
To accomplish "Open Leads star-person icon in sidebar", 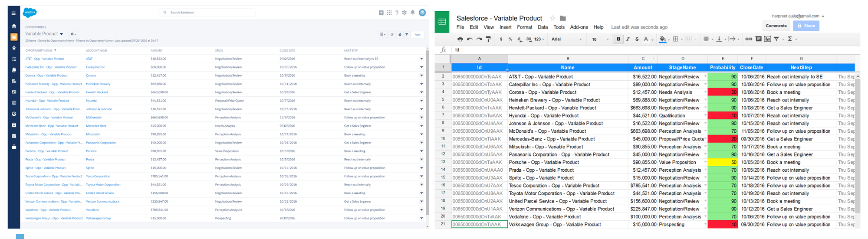I will click(x=14, y=48).
